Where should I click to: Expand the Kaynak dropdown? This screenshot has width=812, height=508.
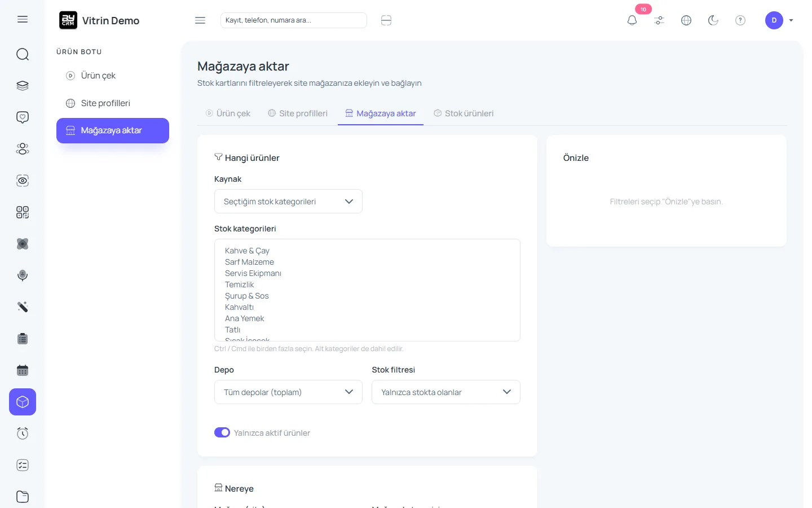point(288,202)
